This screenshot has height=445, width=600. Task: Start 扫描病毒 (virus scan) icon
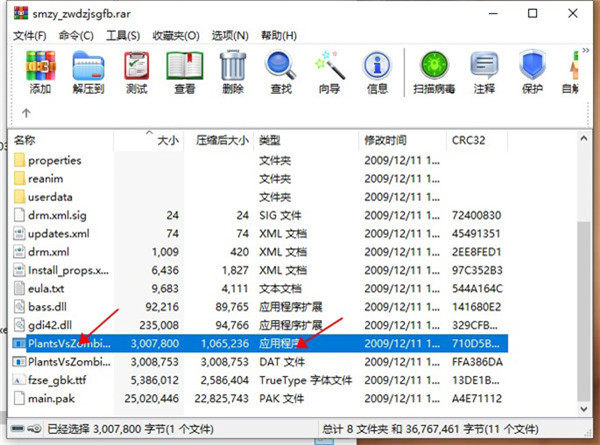coord(434,72)
